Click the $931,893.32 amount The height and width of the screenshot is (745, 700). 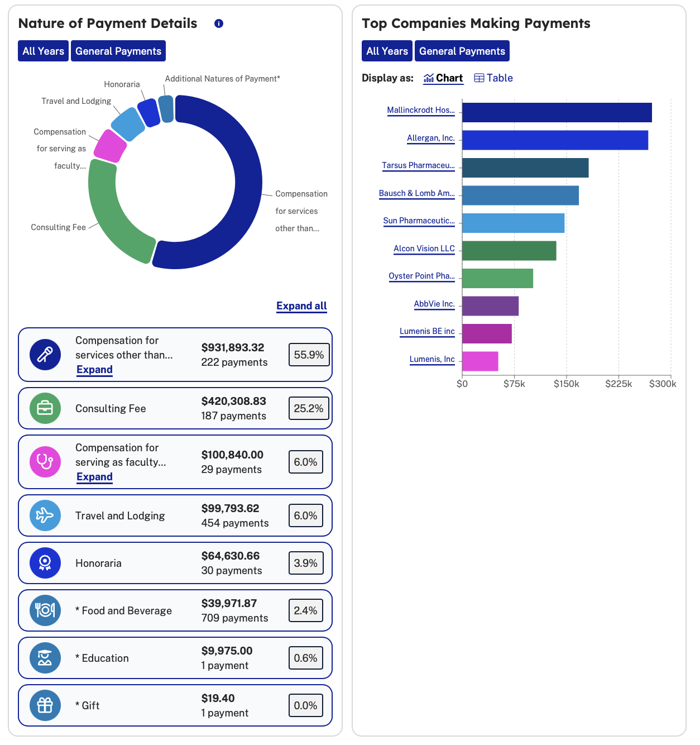tap(233, 347)
